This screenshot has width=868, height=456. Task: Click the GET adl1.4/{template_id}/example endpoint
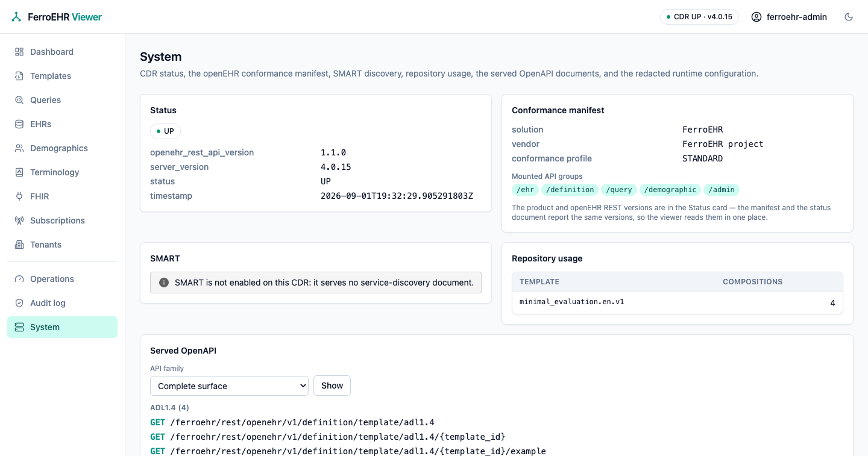348,451
